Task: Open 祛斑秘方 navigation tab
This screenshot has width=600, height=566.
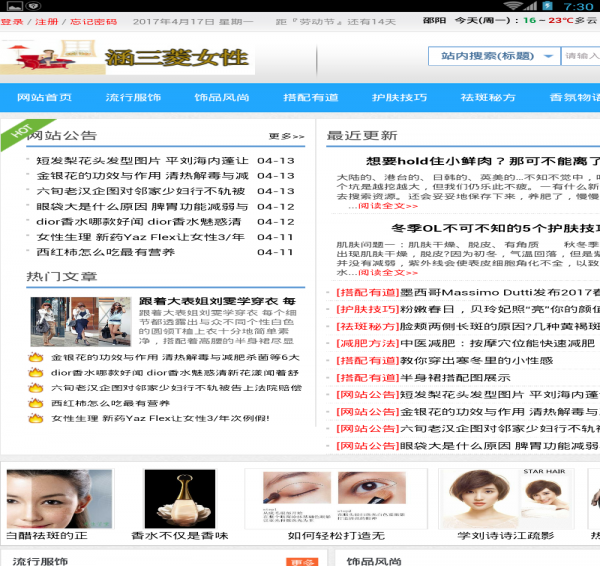Action: click(x=488, y=98)
